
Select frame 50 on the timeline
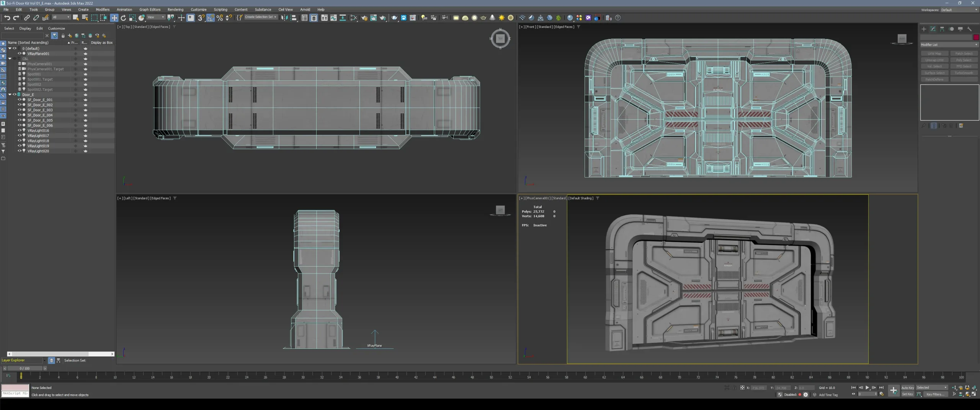[x=491, y=377]
